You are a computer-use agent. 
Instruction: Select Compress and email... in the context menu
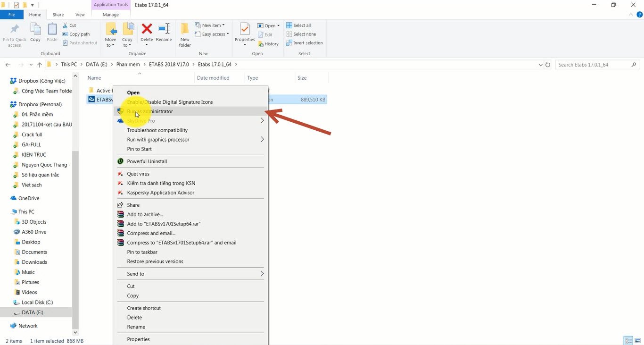click(x=191, y=233)
